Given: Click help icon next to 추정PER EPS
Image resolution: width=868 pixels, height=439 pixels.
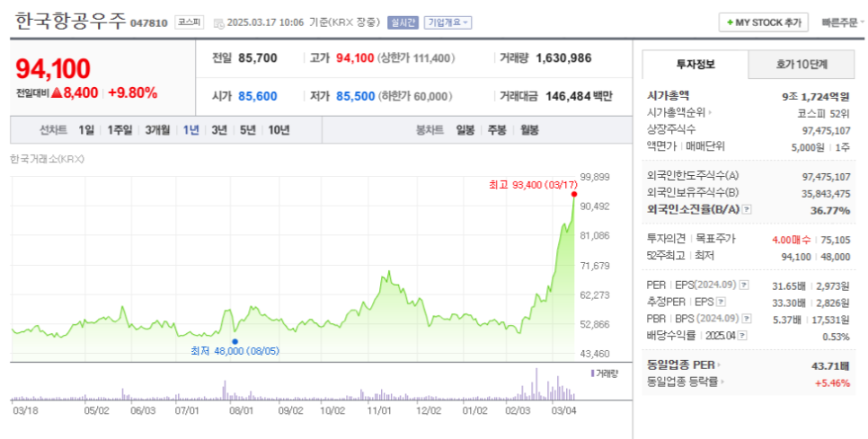Looking at the screenshot, I should tap(721, 303).
